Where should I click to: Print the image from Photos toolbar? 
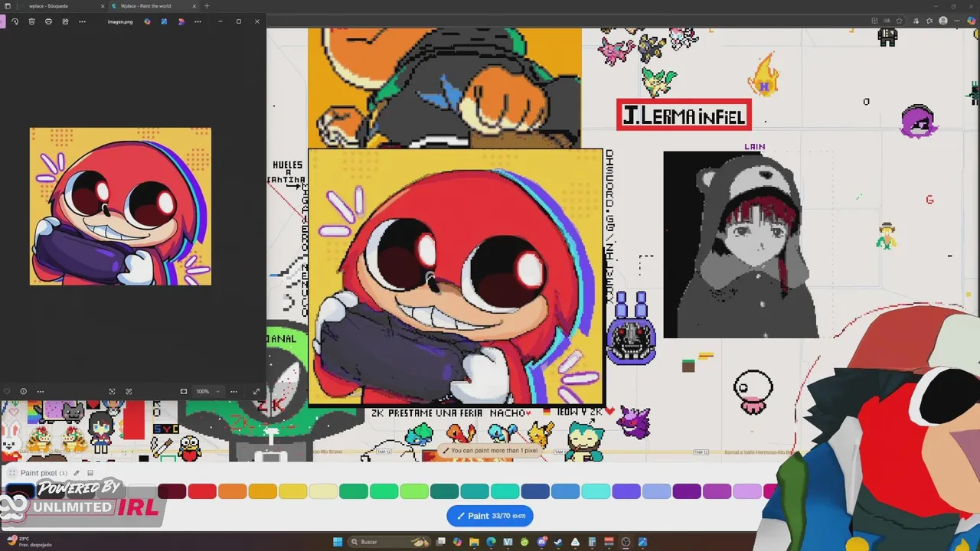(x=48, y=21)
